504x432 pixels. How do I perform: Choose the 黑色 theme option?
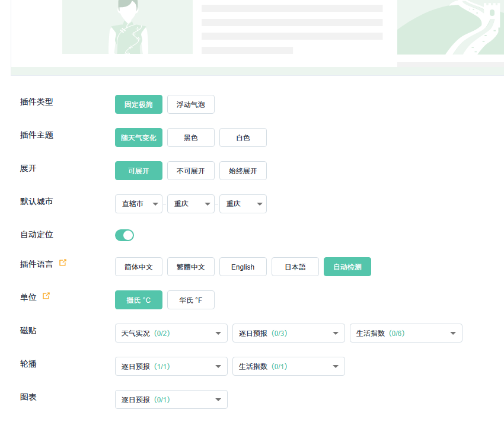191,137
